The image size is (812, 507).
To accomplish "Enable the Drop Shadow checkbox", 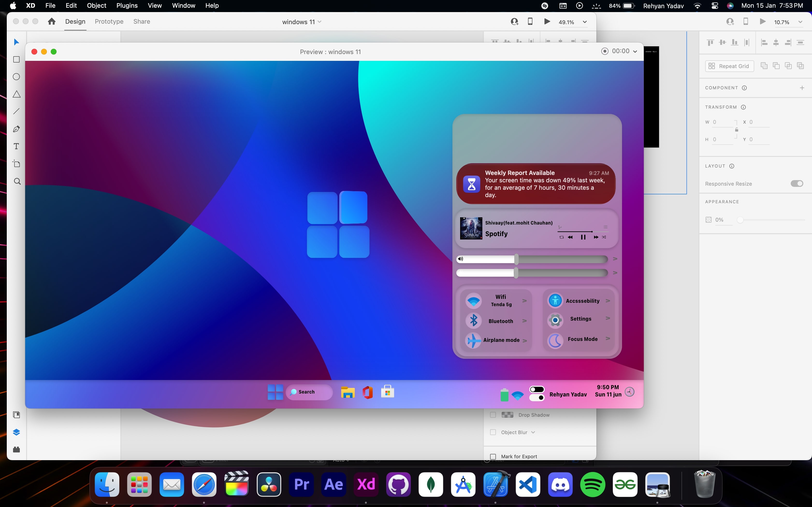I will (x=493, y=415).
